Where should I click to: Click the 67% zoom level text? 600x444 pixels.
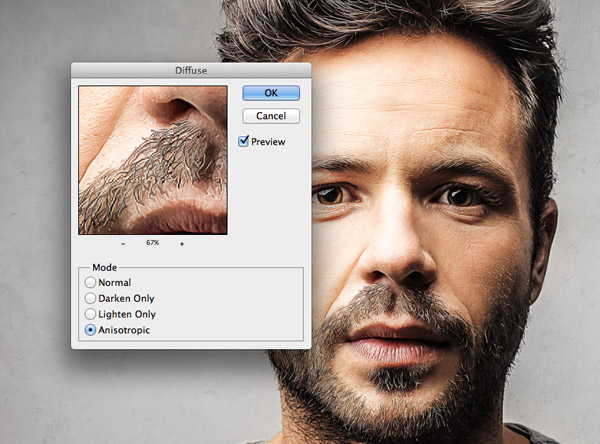pyautogui.click(x=152, y=243)
